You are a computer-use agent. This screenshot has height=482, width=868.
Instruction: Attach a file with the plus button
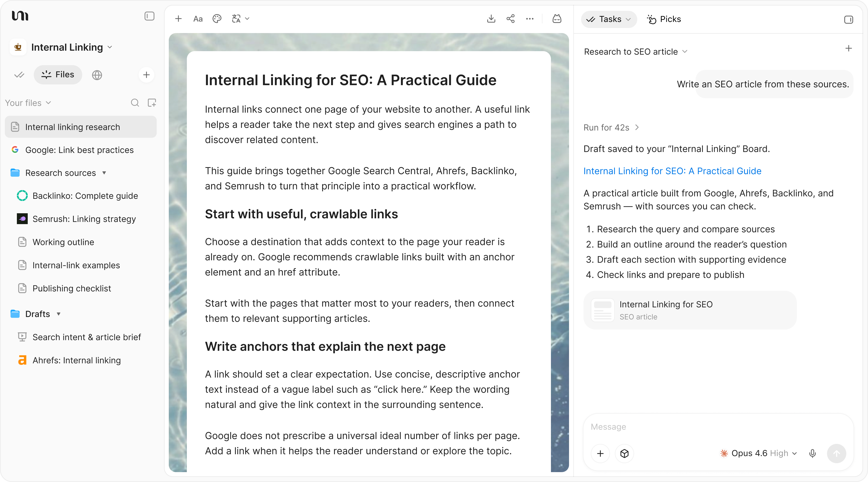600,454
